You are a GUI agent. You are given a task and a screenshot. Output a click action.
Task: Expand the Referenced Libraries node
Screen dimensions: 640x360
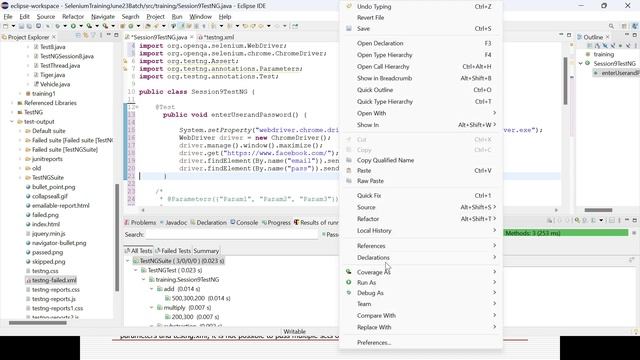click(x=12, y=103)
